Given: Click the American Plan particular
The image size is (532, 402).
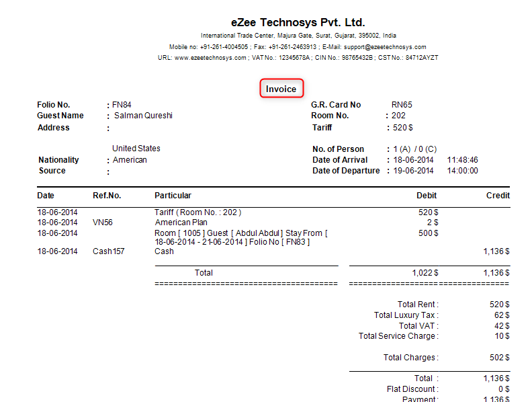Looking at the screenshot, I should point(181,223).
